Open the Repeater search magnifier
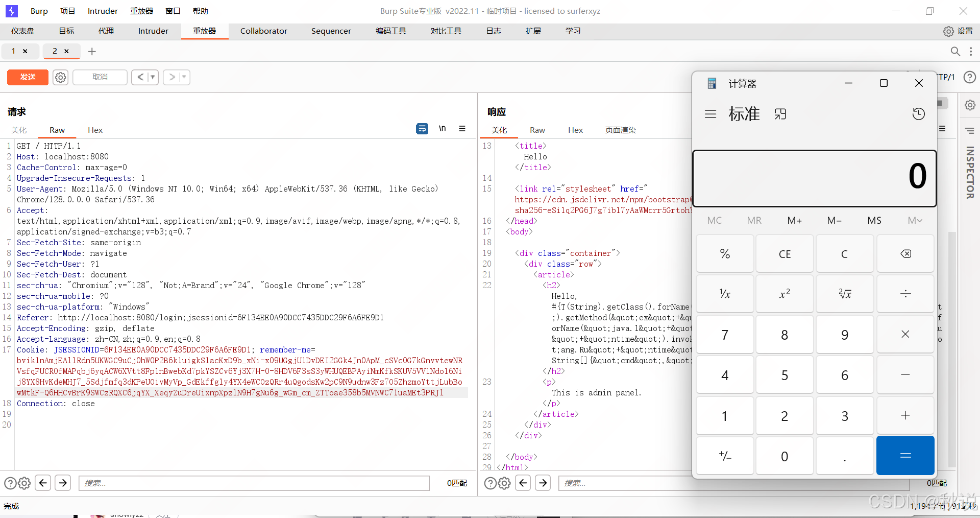The width and height of the screenshot is (980, 518). coord(955,51)
